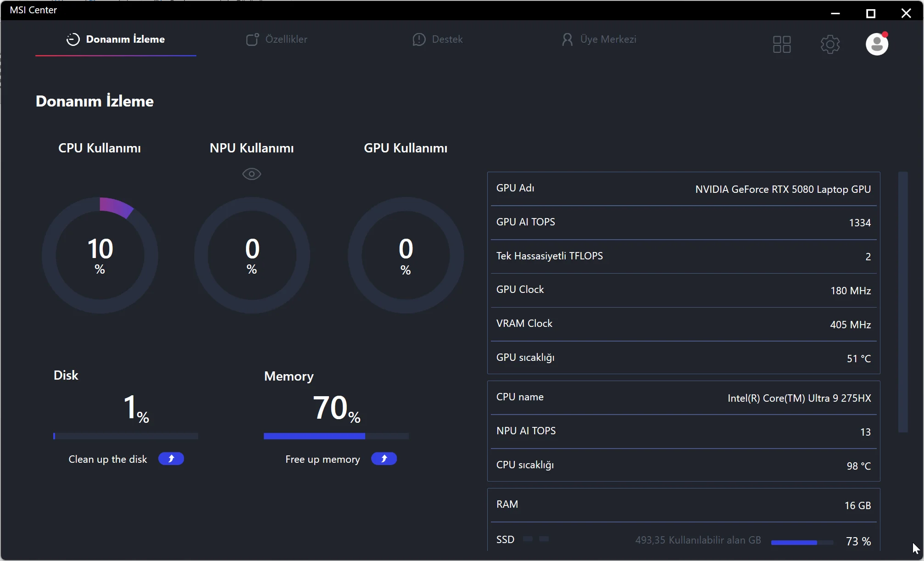Click the 51 °C temperature value
The width and height of the screenshot is (924, 561).
point(859,359)
